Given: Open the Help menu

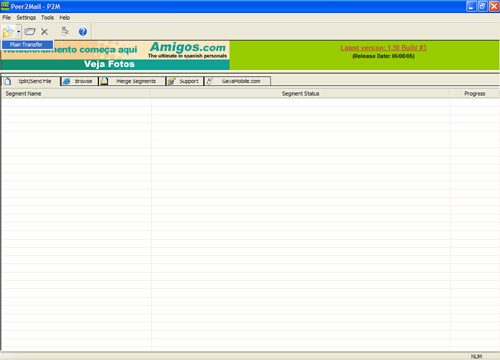Looking at the screenshot, I should pos(65,18).
